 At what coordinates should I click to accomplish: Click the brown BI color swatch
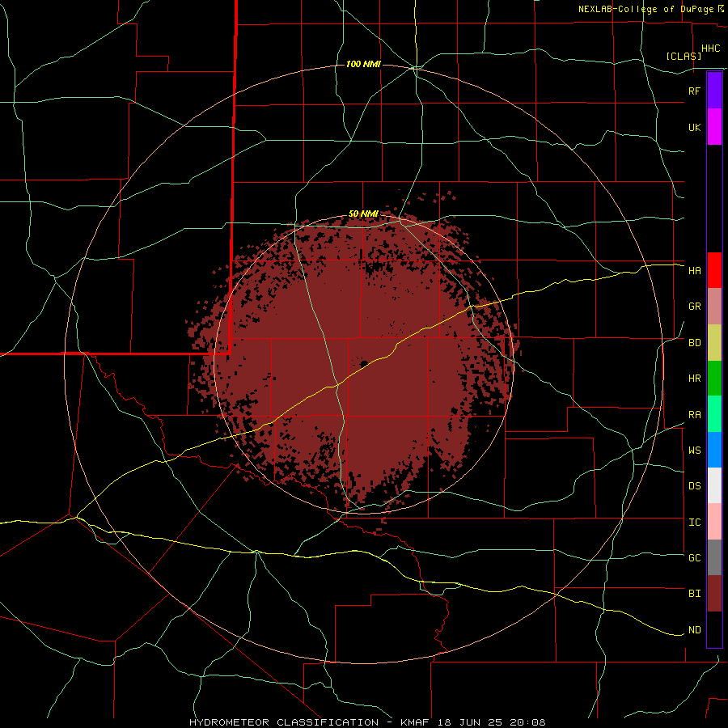(714, 594)
